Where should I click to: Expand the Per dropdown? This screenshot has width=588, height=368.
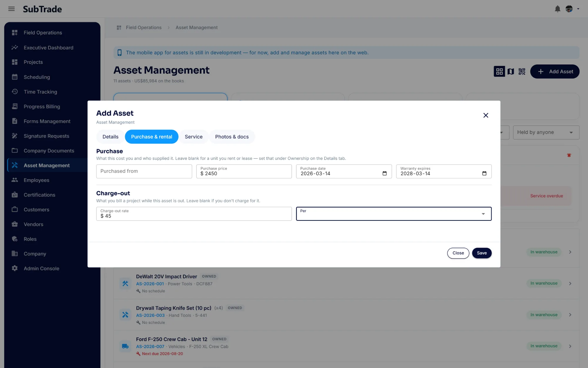(394, 214)
